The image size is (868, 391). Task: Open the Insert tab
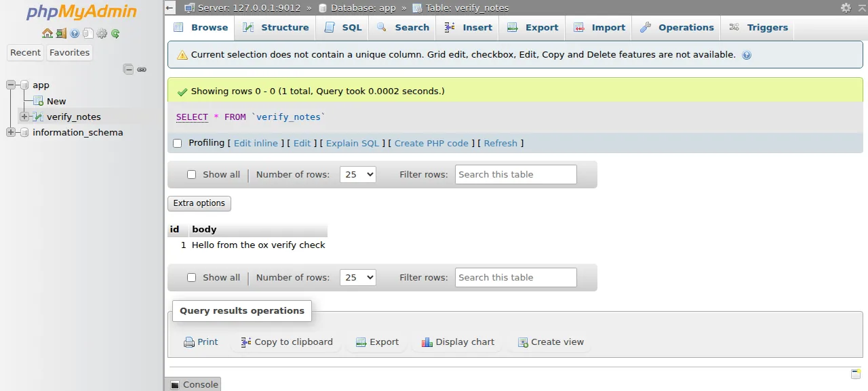coord(469,28)
